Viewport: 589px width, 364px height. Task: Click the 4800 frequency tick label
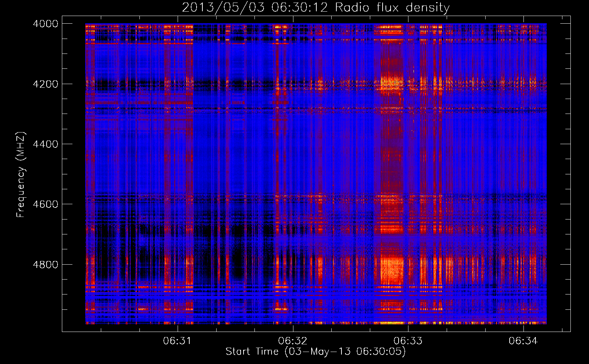coord(46,265)
